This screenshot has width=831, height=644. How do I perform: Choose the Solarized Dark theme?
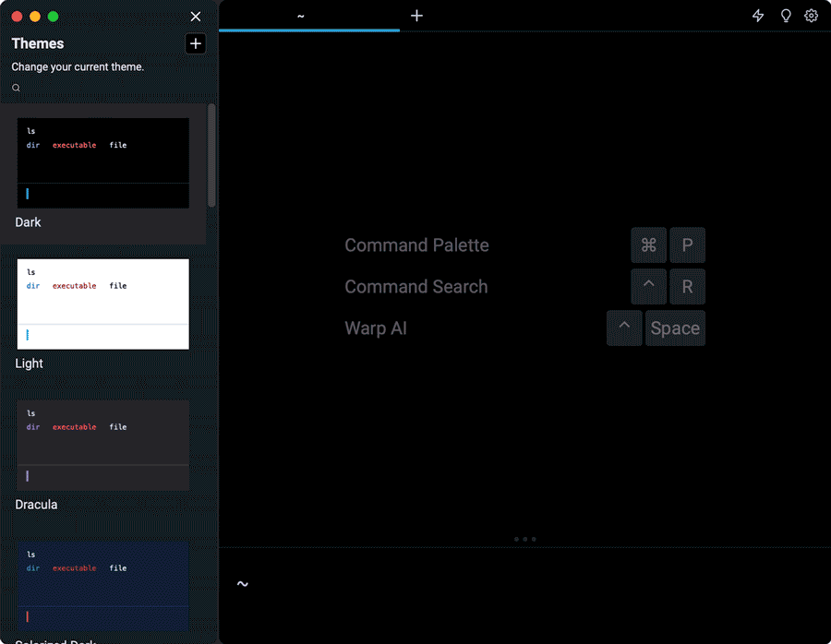pos(102,585)
